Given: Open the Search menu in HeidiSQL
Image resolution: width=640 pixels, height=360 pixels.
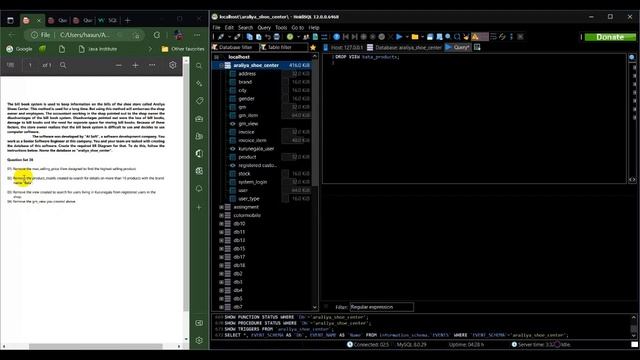Looking at the screenshot, I should click(245, 27).
